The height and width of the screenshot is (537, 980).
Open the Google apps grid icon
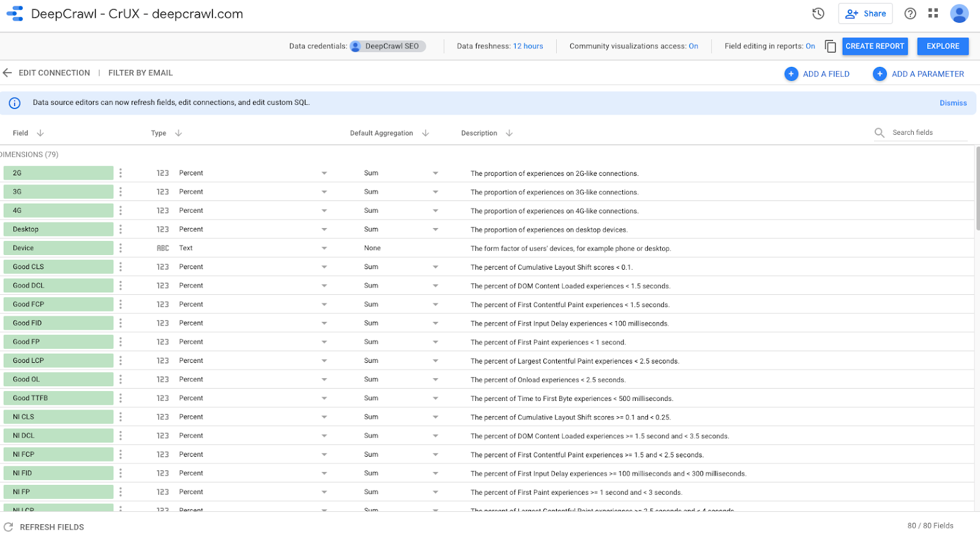point(933,13)
